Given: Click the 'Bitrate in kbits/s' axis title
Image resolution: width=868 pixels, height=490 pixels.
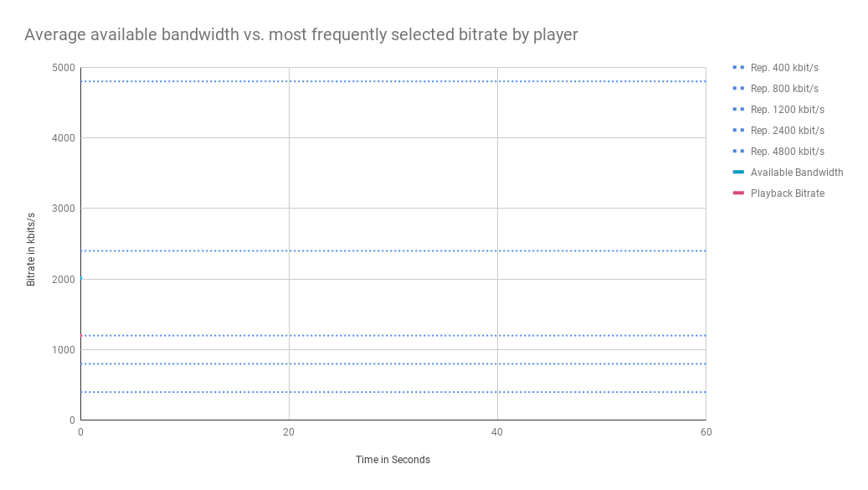Looking at the screenshot, I should (x=30, y=249).
